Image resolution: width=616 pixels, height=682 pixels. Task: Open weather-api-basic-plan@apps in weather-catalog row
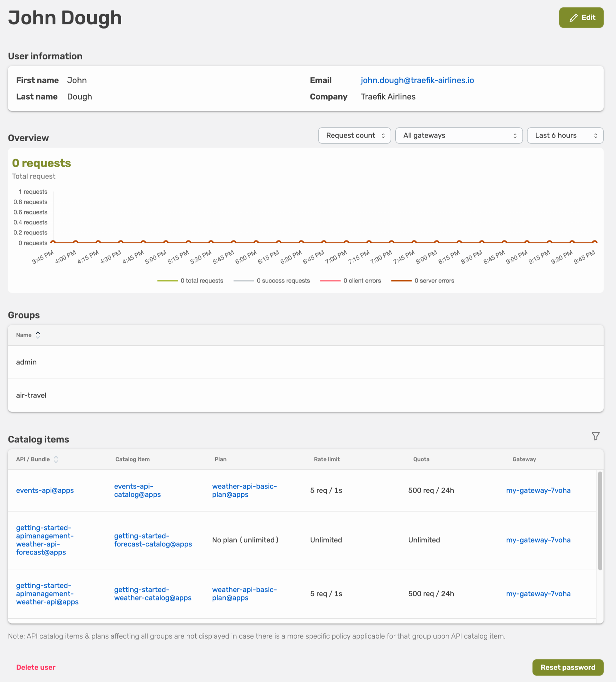coord(244,594)
